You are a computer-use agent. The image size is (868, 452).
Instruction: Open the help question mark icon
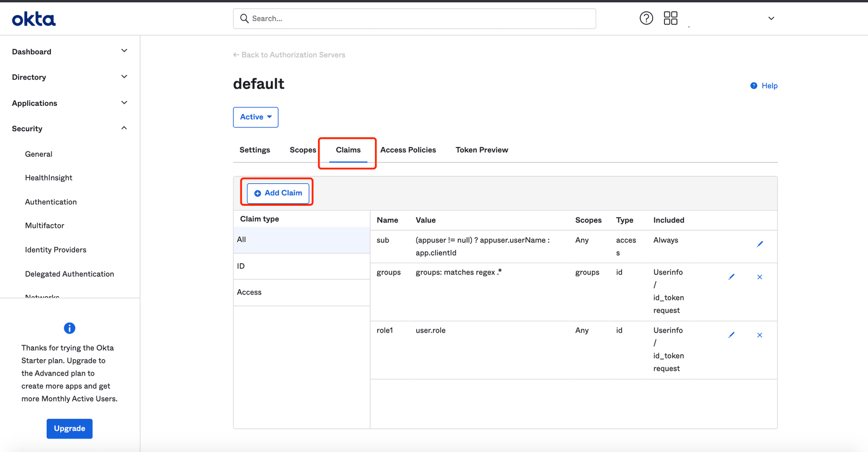click(x=646, y=18)
